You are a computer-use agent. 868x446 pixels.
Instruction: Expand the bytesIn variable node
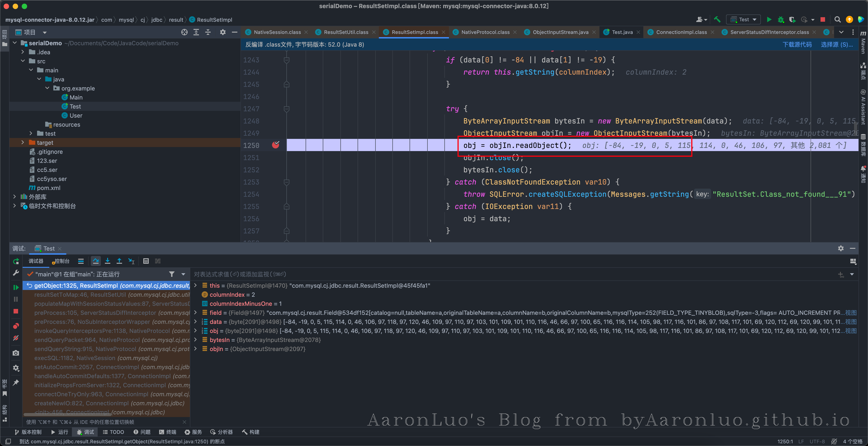click(x=196, y=340)
